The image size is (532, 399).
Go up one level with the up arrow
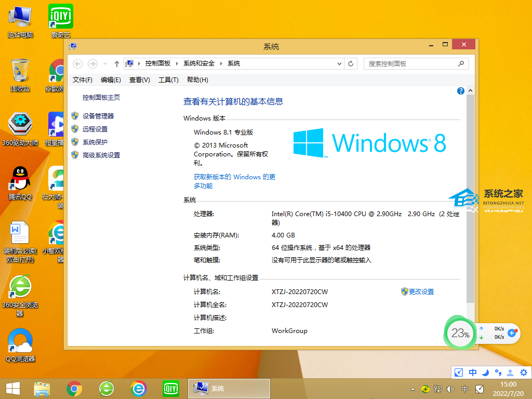[116, 64]
